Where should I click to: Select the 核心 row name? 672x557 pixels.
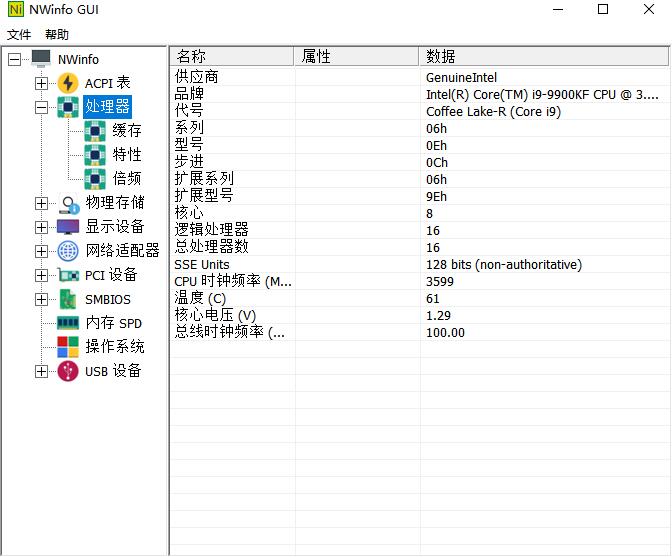pyautogui.click(x=189, y=213)
